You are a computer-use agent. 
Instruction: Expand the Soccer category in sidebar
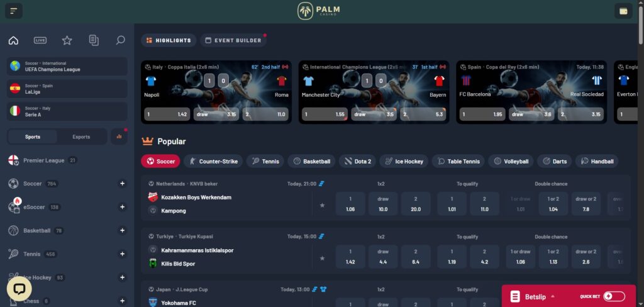[x=122, y=184]
